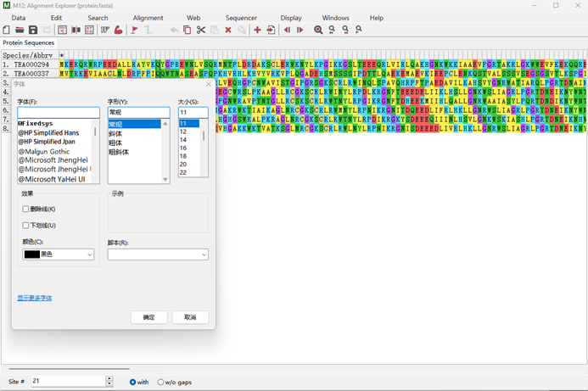Click the red right-pointing triangle icon
The width and height of the screenshot is (588, 391).
(x=300, y=30)
